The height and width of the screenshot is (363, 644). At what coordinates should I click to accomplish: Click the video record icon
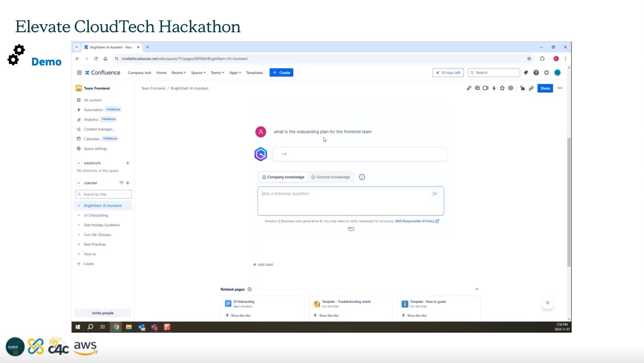click(486, 88)
